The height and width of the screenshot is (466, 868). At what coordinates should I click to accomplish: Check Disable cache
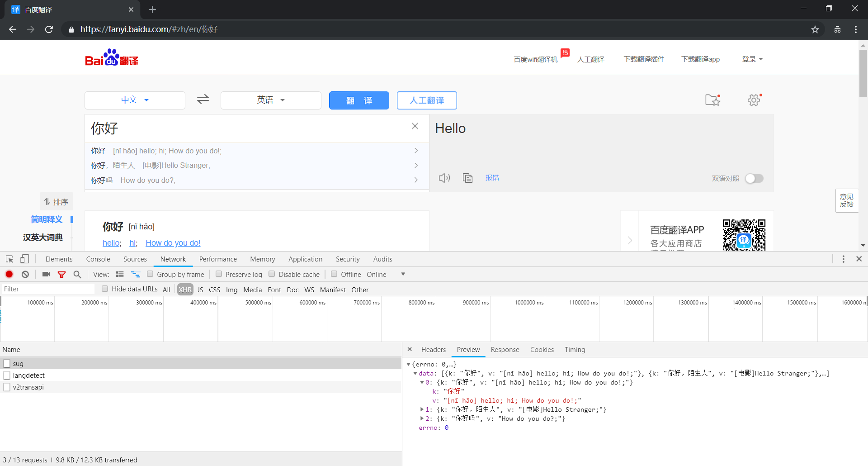[272, 274]
